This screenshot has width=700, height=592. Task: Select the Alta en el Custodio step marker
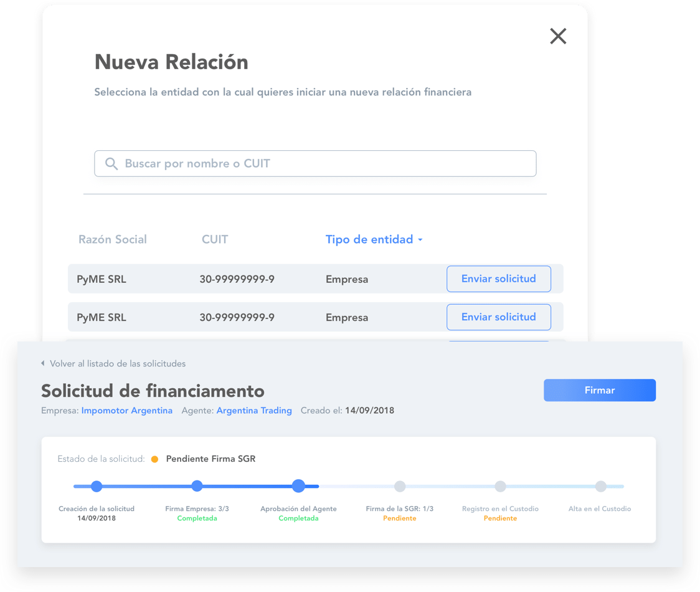[600, 486]
